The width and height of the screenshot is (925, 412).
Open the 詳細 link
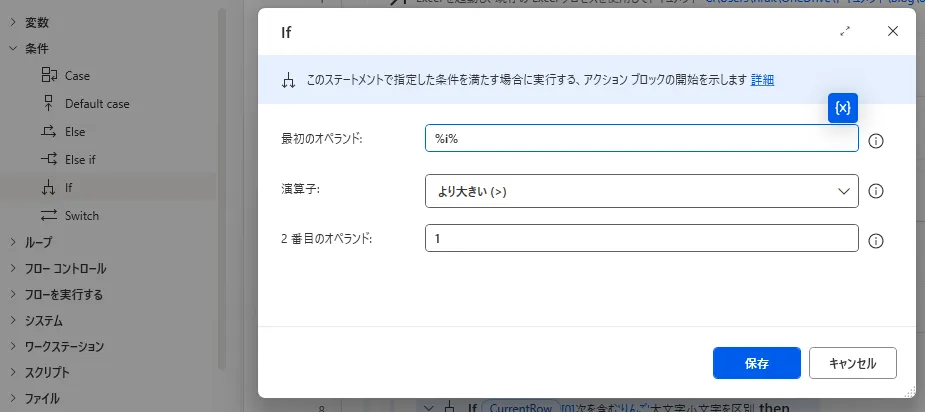[762, 80]
